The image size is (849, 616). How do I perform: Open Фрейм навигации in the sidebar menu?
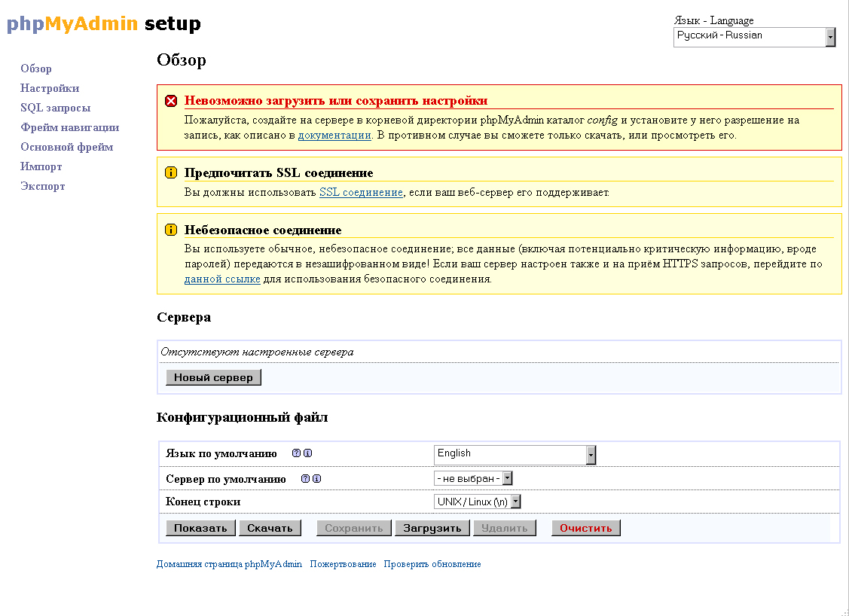70,127
